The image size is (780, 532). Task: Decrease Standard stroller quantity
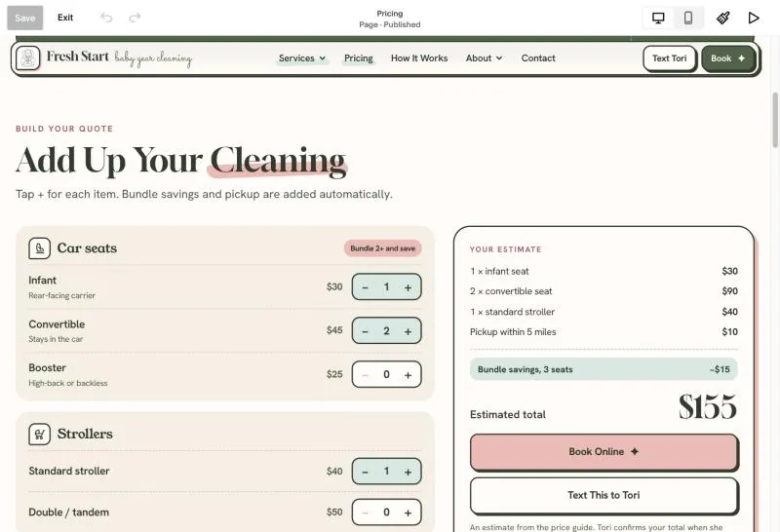[x=365, y=472]
